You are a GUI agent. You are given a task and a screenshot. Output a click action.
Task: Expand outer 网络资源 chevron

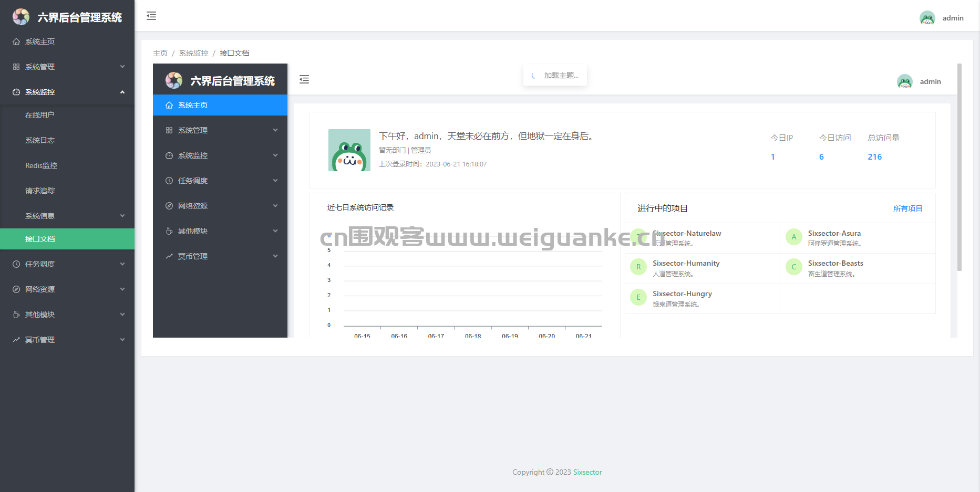122,289
